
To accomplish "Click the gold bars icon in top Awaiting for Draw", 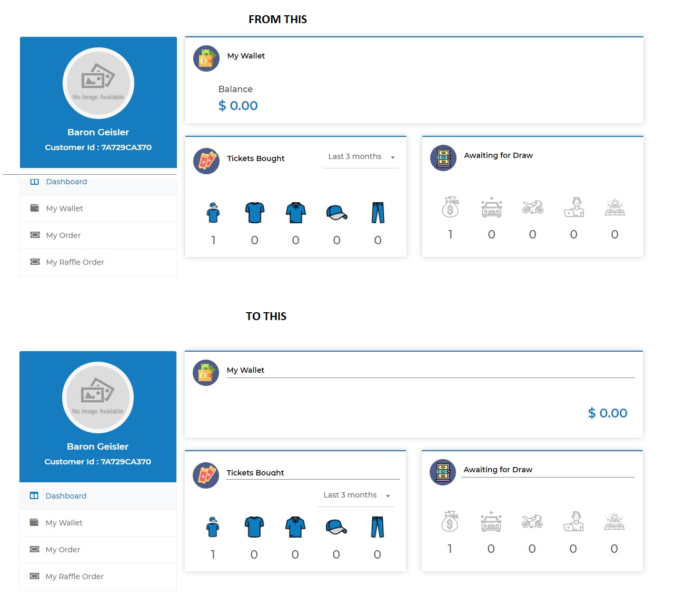I will (x=615, y=207).
